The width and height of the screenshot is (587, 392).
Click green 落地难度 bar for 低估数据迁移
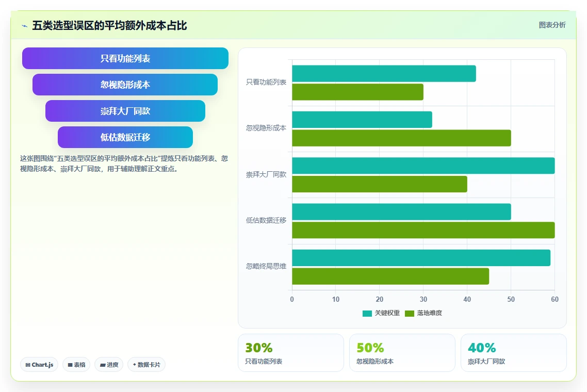(423, 230)
